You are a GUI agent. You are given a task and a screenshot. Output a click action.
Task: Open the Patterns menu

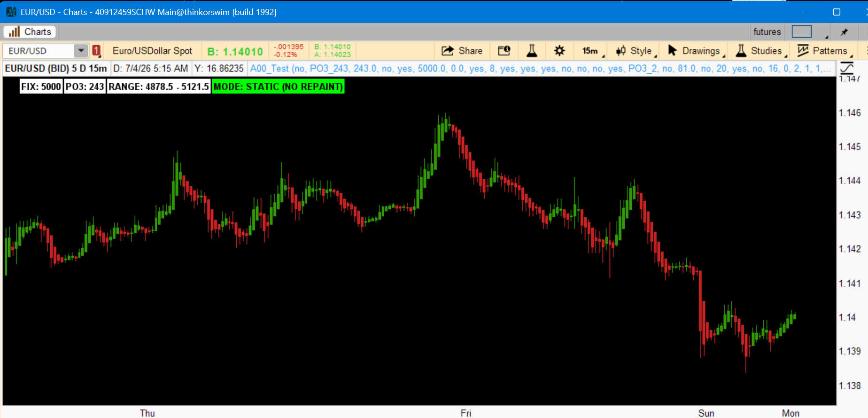pos(824,51)
